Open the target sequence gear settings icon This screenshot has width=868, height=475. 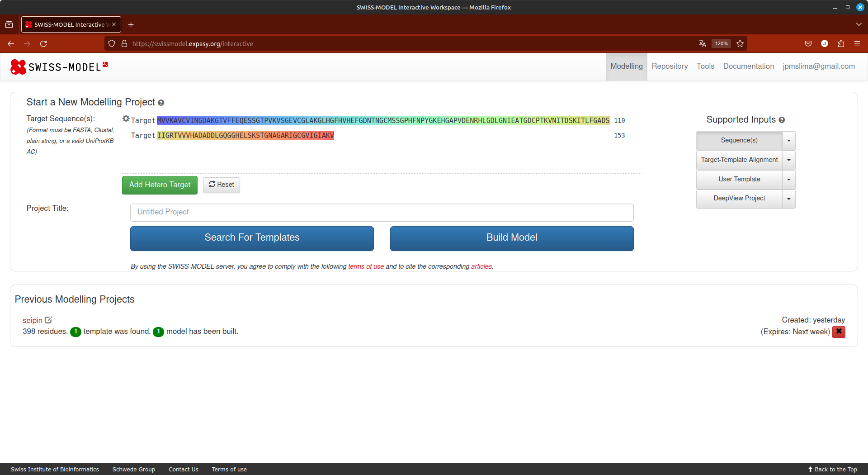click(126, 119)
